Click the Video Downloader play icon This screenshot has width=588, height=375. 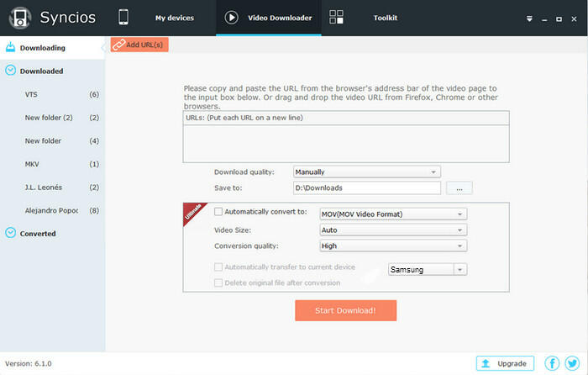pyautogui.click(x=231, y=18)
